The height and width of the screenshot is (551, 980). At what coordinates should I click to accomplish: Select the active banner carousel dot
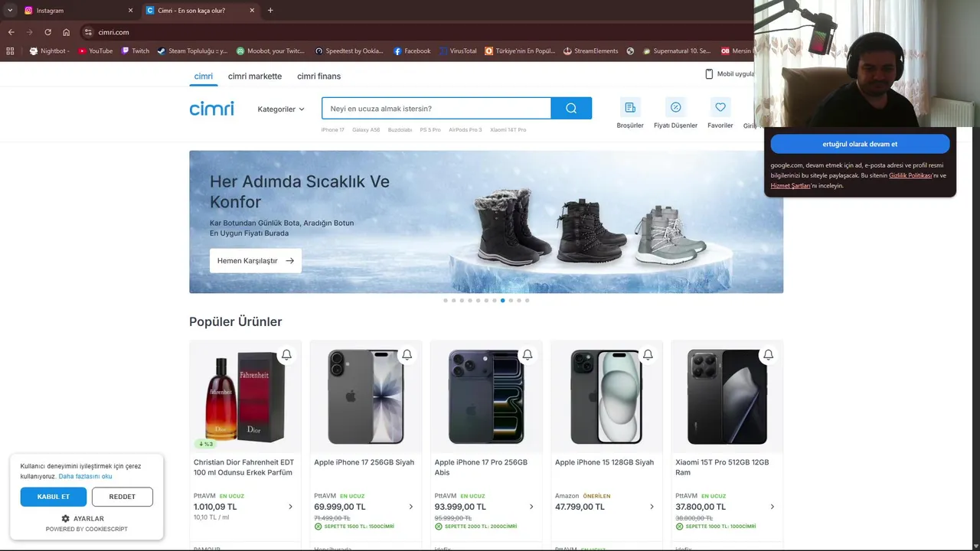click(x=502, y=301)
